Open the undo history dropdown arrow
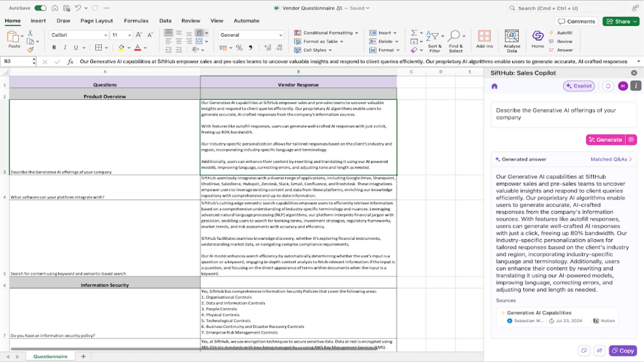Screen dimensions: 644x362 (86, 8)
